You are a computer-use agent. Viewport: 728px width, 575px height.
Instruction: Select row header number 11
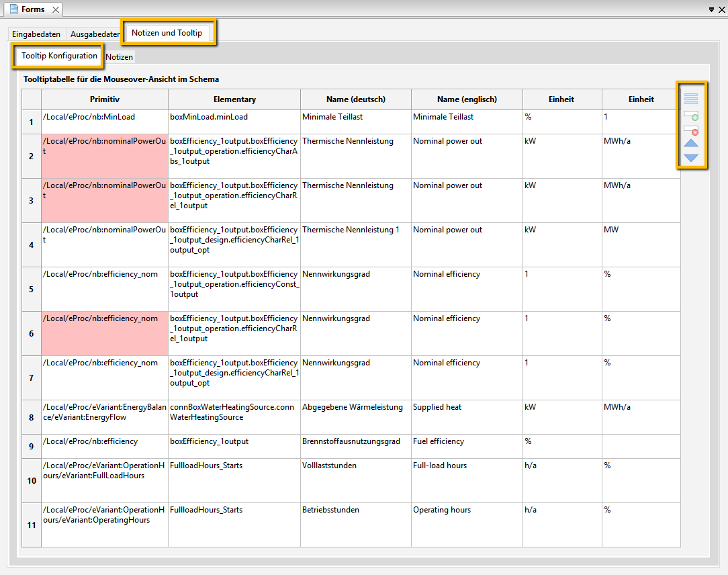pyautogui.click(x=32, y=525)
